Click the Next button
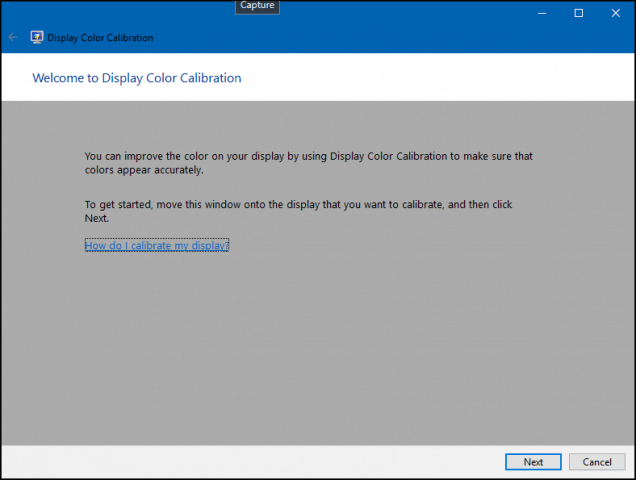This screenshot has width=636, height=480. coord(533,462)
